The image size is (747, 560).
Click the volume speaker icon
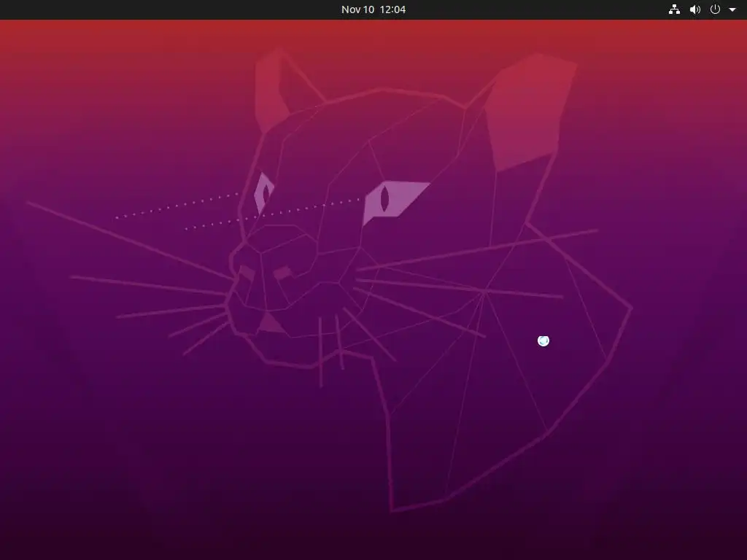point(695,9)
